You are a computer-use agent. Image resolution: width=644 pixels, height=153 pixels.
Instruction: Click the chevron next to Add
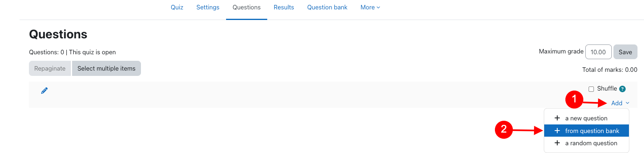[x=627, y=103]
